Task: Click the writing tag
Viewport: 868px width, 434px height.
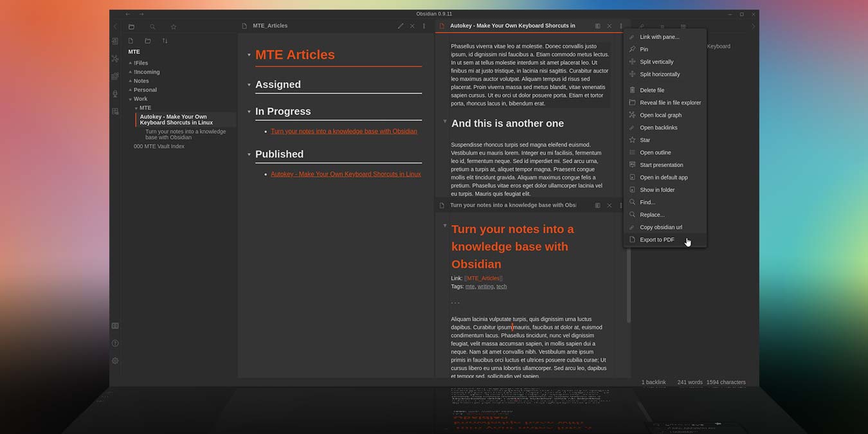Action: click(x=485, y=286)
